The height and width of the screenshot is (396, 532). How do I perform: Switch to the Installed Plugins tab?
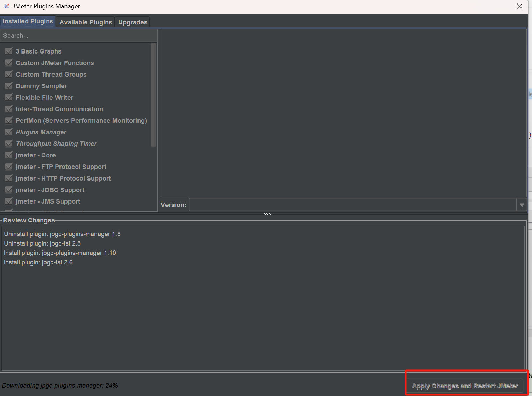28,21
